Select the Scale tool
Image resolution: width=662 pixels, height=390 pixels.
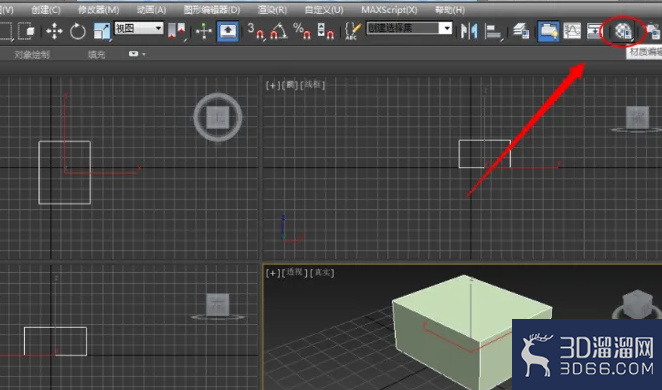coord(102,31)
